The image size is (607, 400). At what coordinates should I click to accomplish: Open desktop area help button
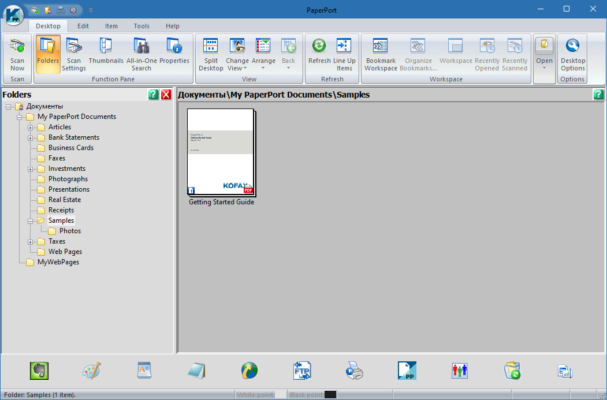[x=598, y=94]
